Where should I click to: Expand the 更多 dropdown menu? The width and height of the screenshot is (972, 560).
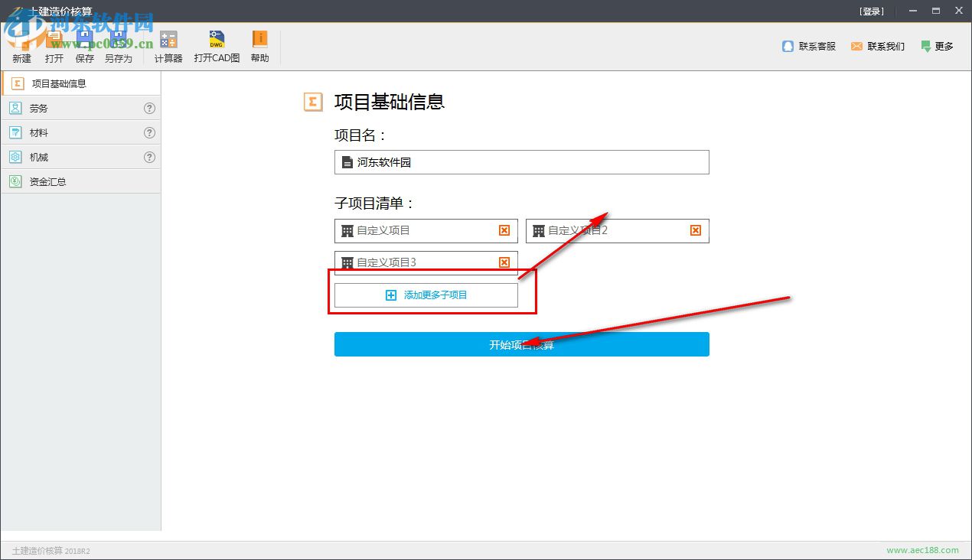click(x=938, y=47)
